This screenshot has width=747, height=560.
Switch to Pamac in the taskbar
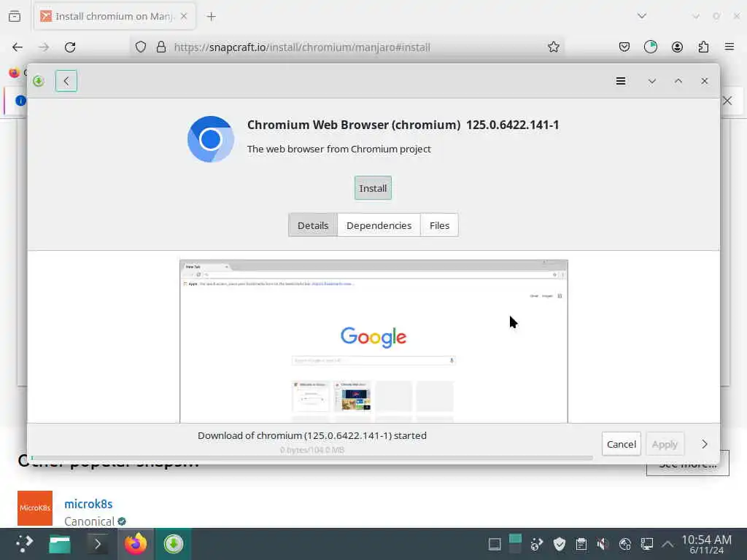click(x=174, y=544)
